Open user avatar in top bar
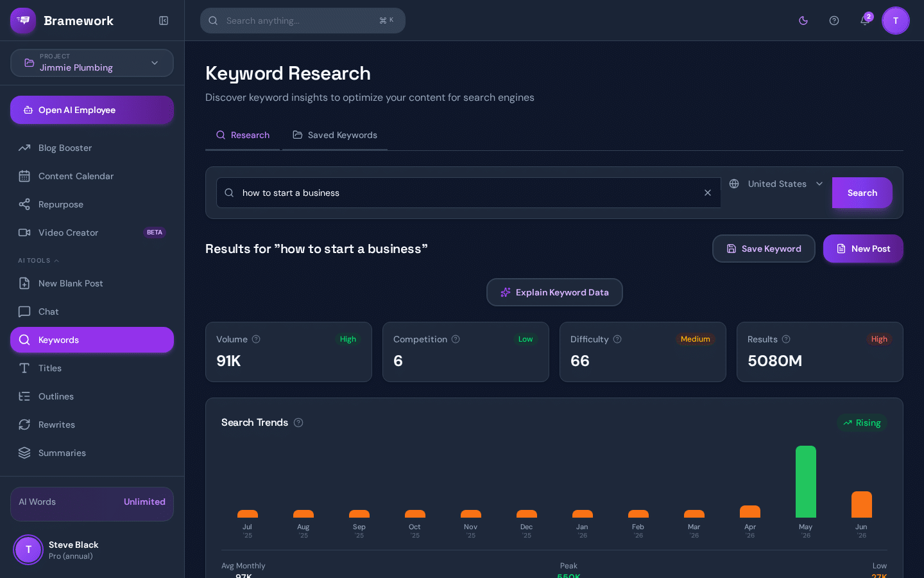 (896, 21)
